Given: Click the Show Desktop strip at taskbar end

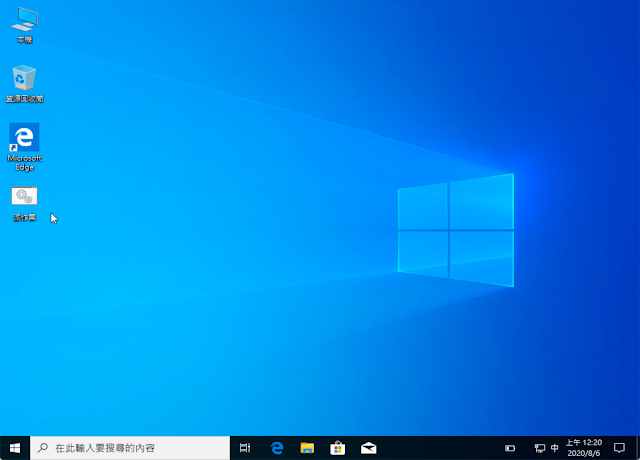Looking at the screenshot, I should click(638, 448).
